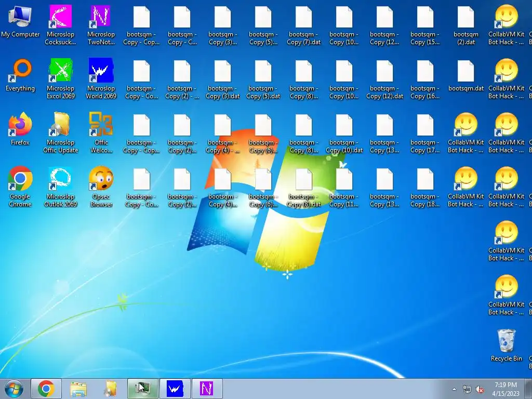Select the Microslop Offic Update desktop shortcut

(60, 133)
